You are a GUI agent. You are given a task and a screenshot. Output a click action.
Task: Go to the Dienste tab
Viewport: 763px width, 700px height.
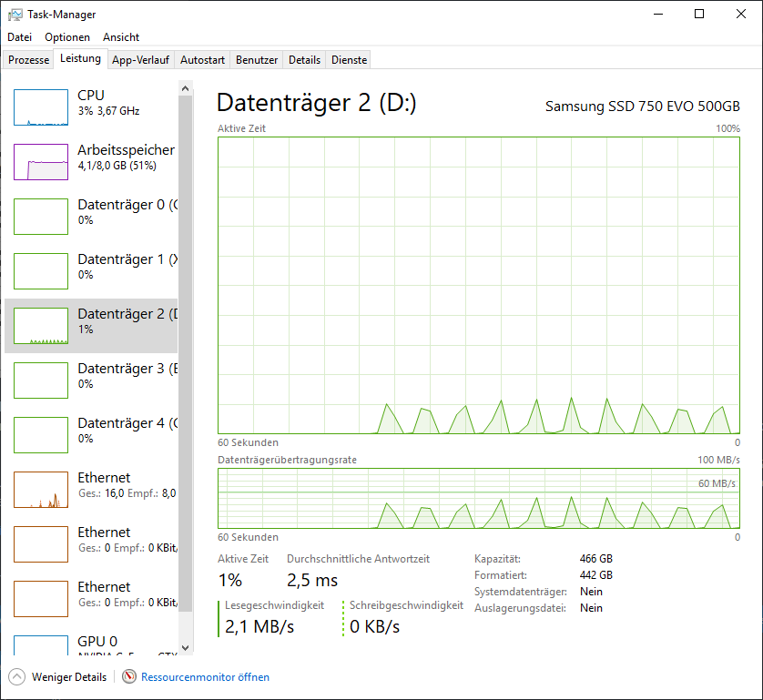tap(350, 60)
